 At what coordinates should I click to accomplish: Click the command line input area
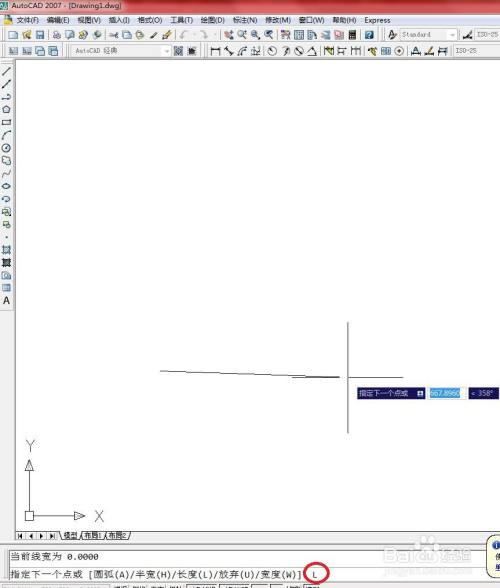(x=248, y=574)
